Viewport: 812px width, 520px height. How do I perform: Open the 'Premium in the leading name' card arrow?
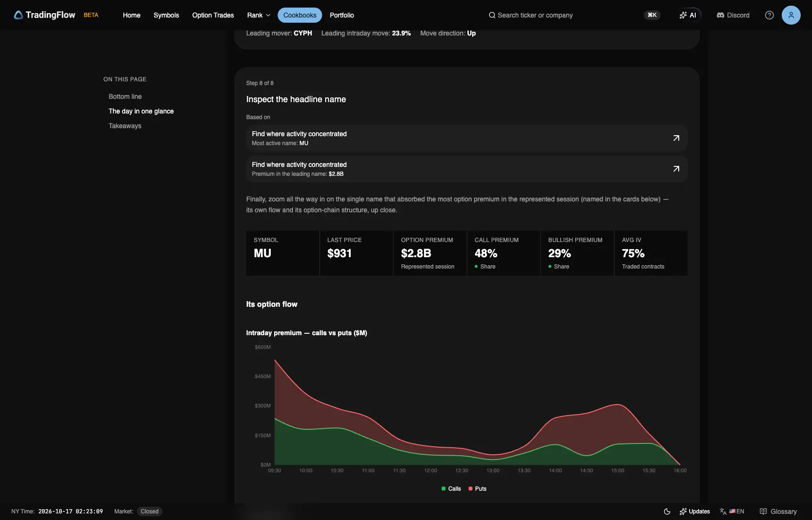click(x=676, y=169)
